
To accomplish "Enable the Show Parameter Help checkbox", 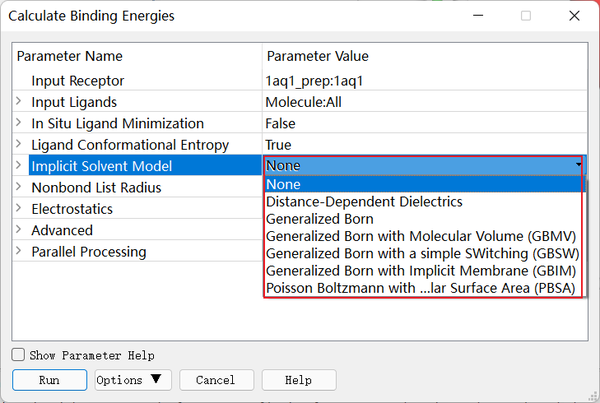I will pyautogui.click(x=18, y=355).
